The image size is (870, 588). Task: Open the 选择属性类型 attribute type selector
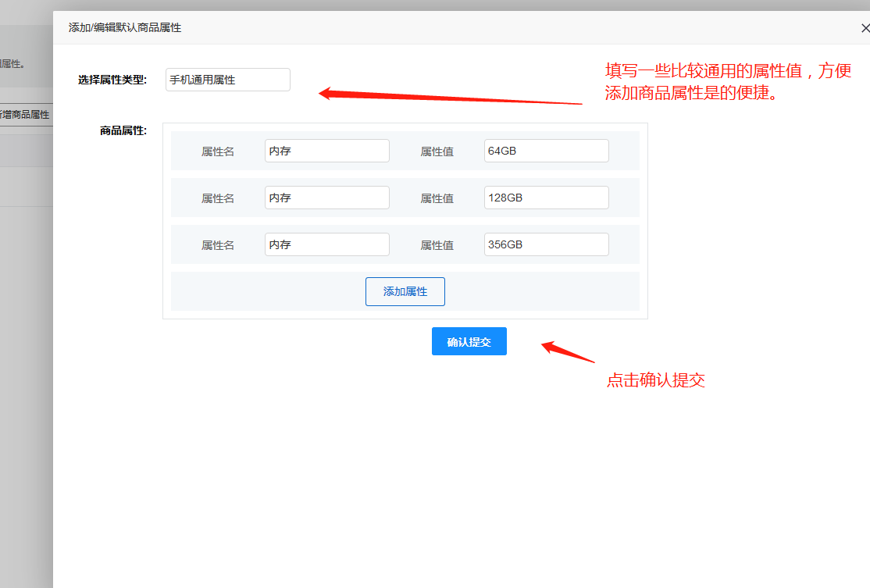tap(227, 80)
